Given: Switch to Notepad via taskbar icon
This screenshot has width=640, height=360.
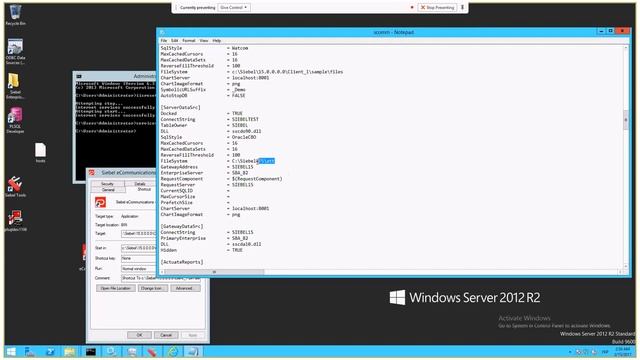Looking at the screenshot, I should click(x=193, y=351).
